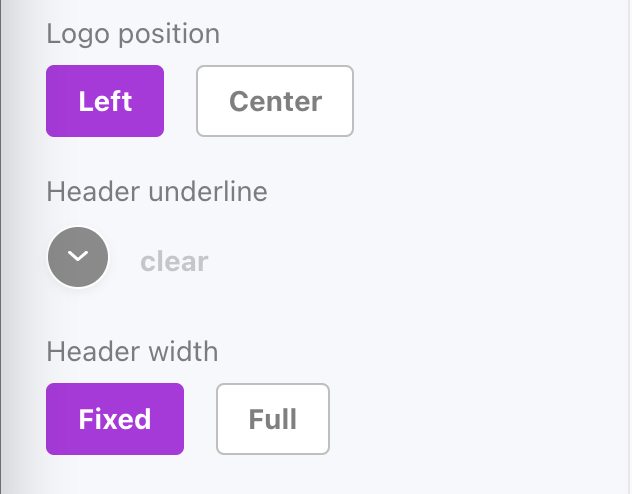Click the Header underline label
Screen dimensions: 632x494
click(157, 191)
